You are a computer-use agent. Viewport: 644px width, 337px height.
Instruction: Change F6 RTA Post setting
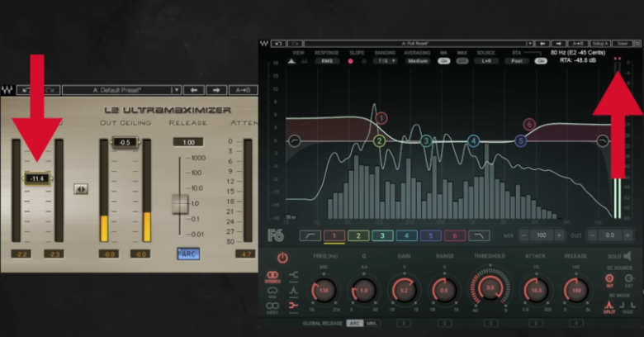517,61
